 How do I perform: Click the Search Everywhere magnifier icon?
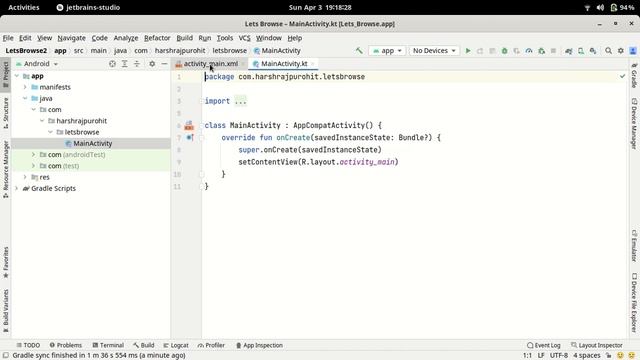pos(609,51)
